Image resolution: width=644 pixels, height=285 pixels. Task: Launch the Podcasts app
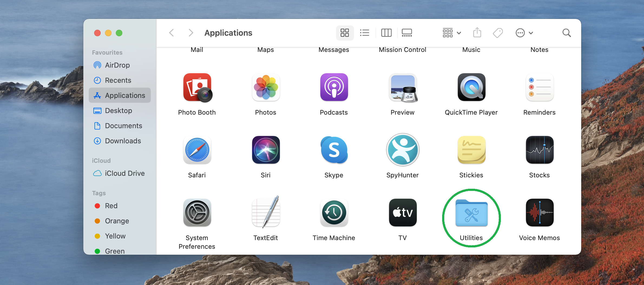(334, 87)
